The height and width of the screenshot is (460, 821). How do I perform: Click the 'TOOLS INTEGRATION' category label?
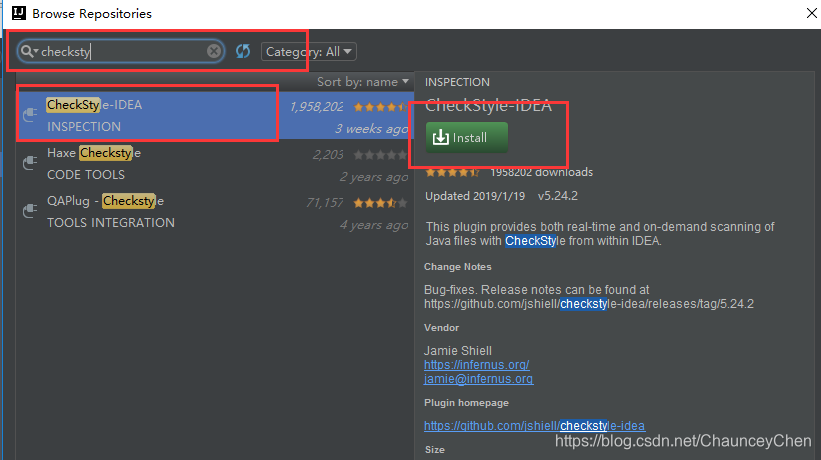tap(111, 223)
